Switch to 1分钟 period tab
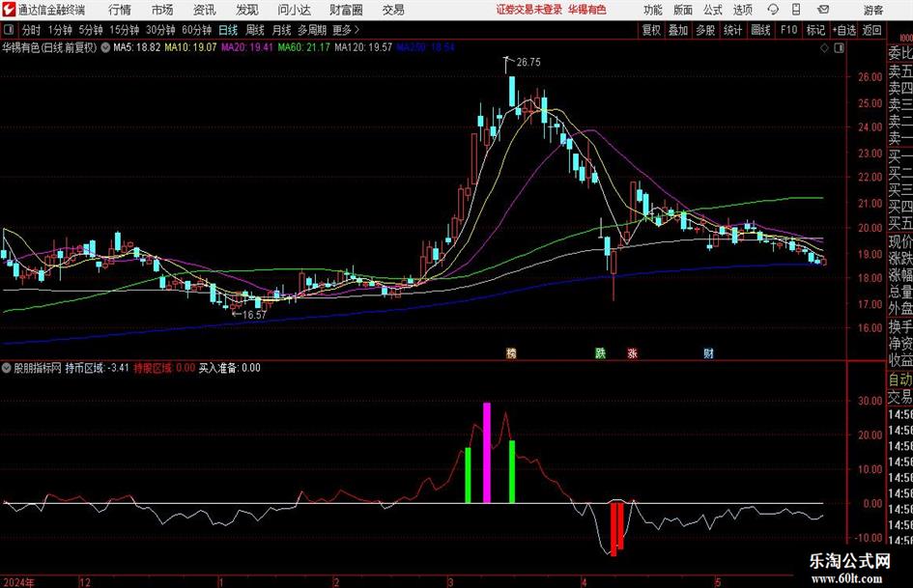This screenshot has height=588, width=913. (x=60, y=30)
